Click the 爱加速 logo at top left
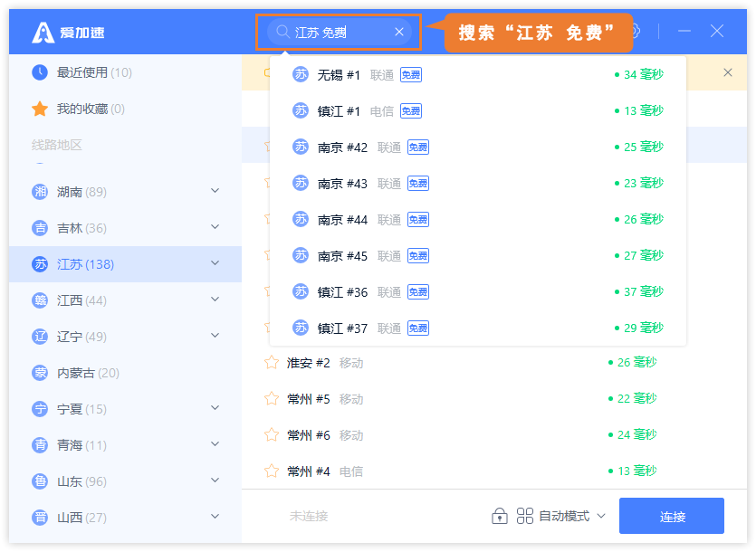Image resolution: width=756 pixels, height=552 pixels. tap(43, 32)
